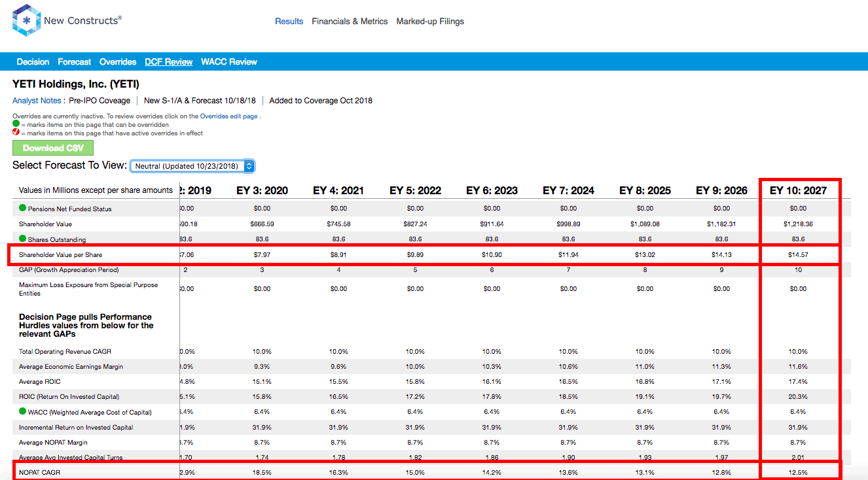Click the red checkmark active overrides legend icon
This screenshot has width=868, height=480.
click(x=16, y=133)
